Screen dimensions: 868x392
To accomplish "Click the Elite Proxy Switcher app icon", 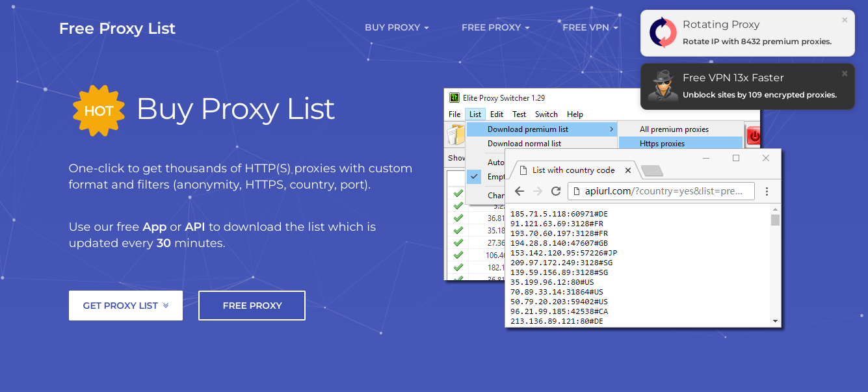I will tap(454, 98).
